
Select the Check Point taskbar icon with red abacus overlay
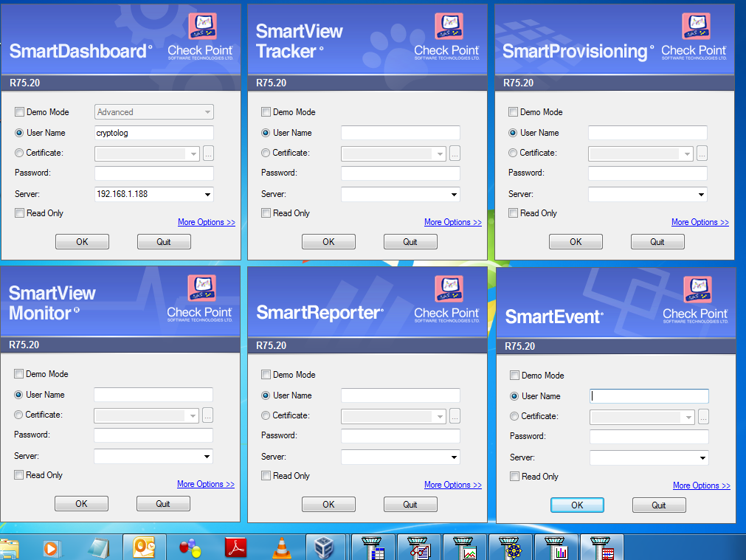[601, 547]
